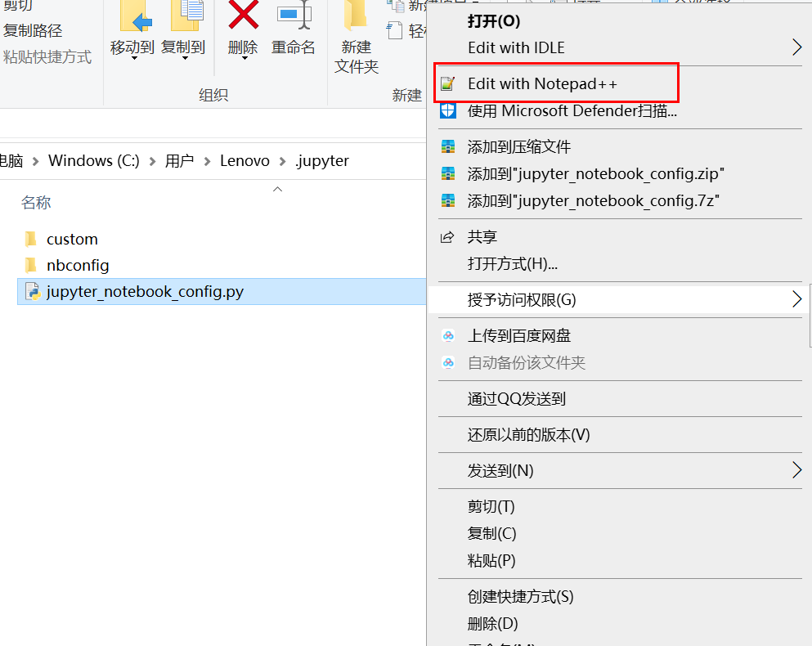
Task: Click the Lenovo breadcrumb link
Action: click(244, 160)
